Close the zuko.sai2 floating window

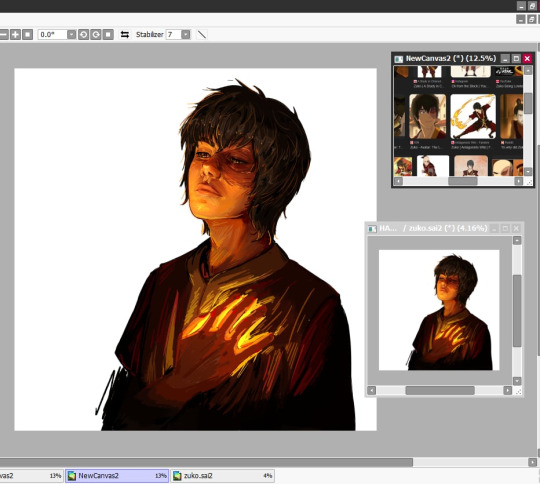pyautogui.click(x=516, y=228)
